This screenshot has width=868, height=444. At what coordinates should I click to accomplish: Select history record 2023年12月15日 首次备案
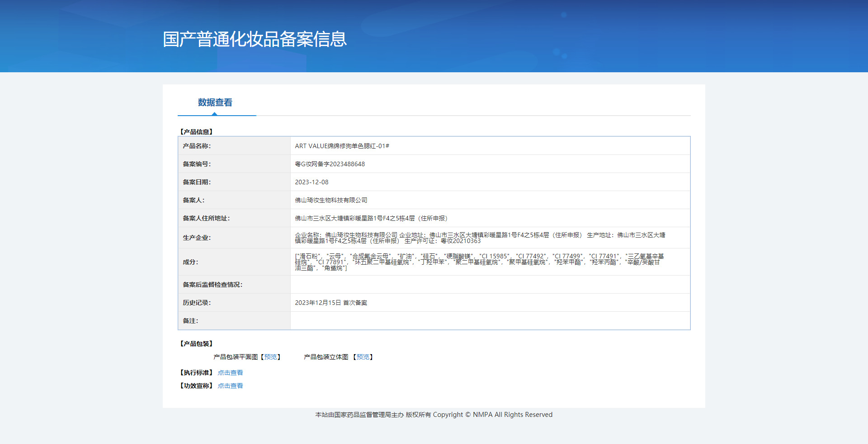tap(331, 303)
